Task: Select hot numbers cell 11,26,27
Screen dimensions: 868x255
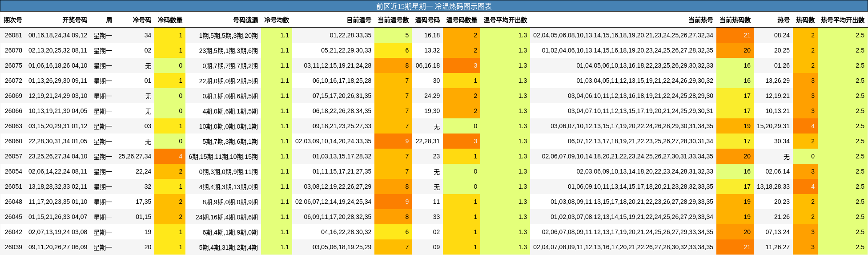Action: tap(778, 247)
